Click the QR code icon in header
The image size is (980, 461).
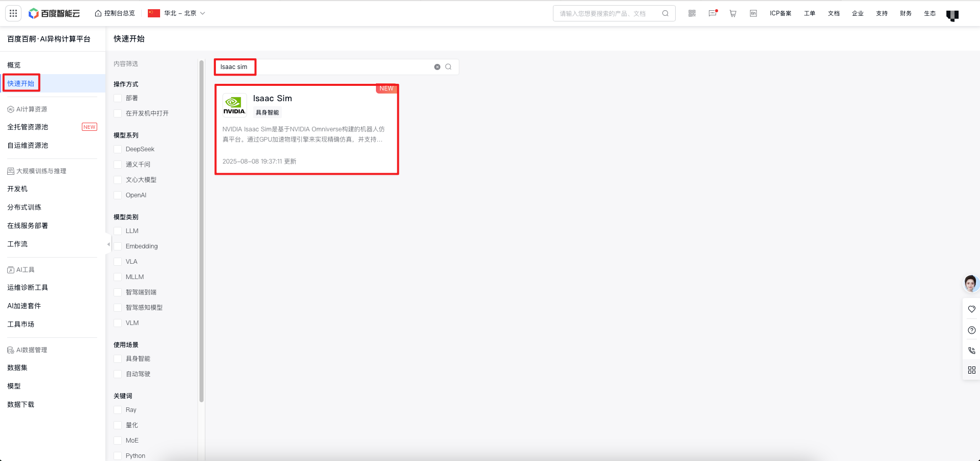[x=692, y=13]
